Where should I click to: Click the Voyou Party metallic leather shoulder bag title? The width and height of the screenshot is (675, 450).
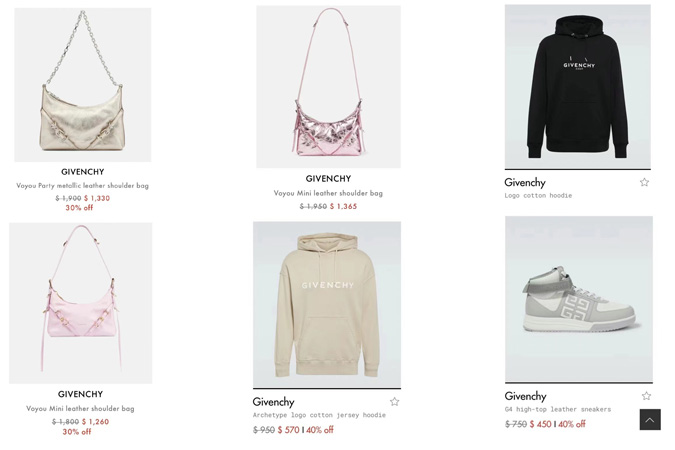pyautogui.click(x=83, y=186)
